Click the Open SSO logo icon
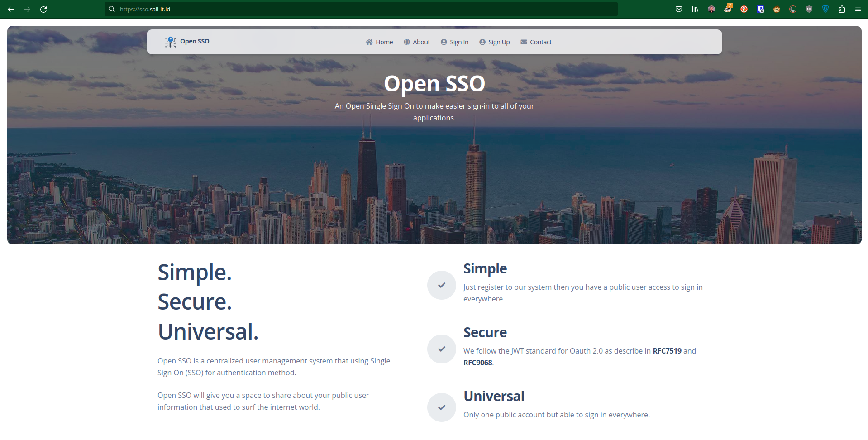Screen dimensions: 868x440 (170, 42)
